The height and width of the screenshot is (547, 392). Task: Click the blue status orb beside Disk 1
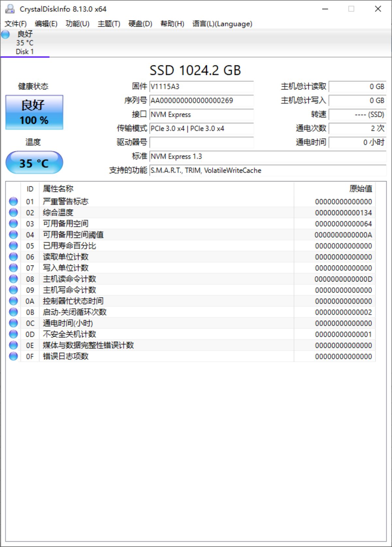[6, 34]
